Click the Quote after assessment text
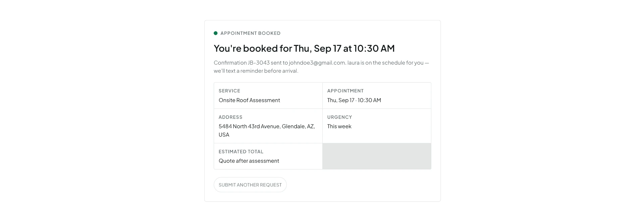 tap(249, 161)
